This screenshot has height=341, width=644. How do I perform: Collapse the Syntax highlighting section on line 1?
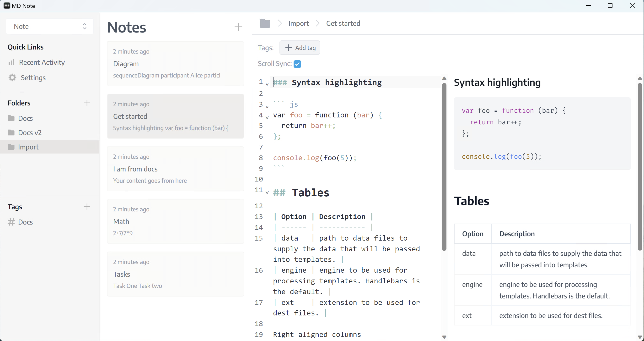pos(267,84)
